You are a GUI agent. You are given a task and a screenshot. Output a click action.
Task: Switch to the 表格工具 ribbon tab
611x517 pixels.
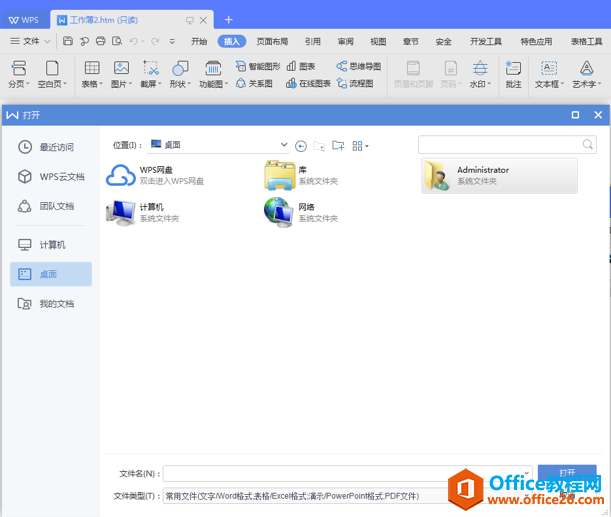[x=586, y=41]
